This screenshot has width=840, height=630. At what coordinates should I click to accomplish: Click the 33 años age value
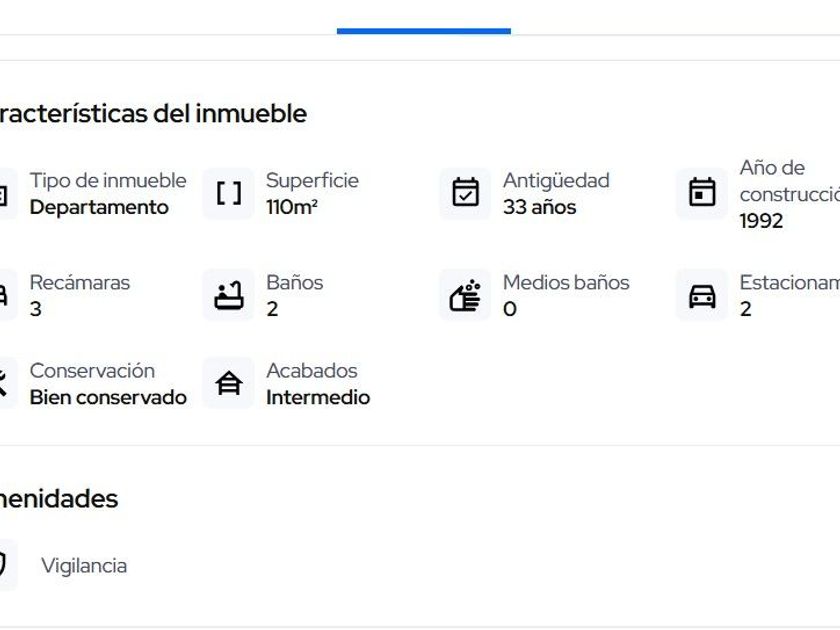pos(539,207)
